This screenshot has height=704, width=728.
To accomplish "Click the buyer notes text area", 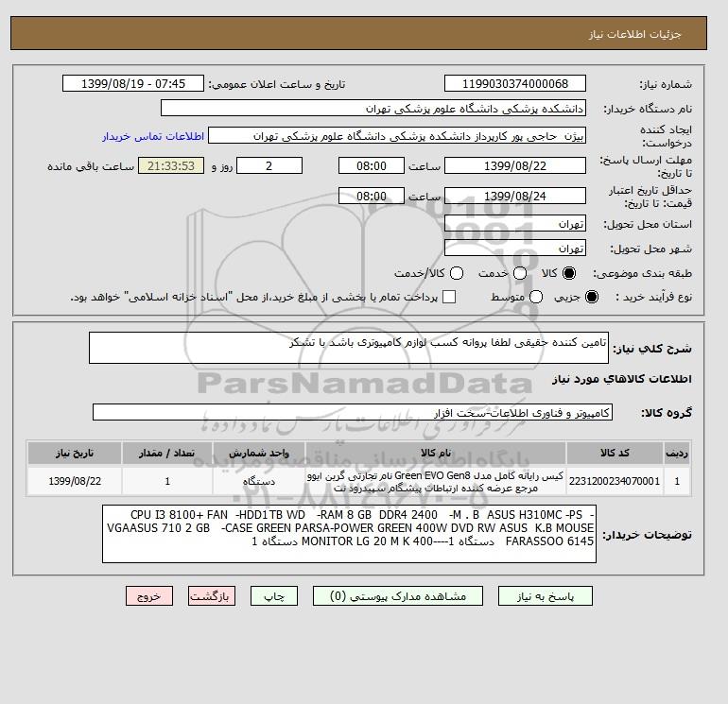I will [349, 534].
